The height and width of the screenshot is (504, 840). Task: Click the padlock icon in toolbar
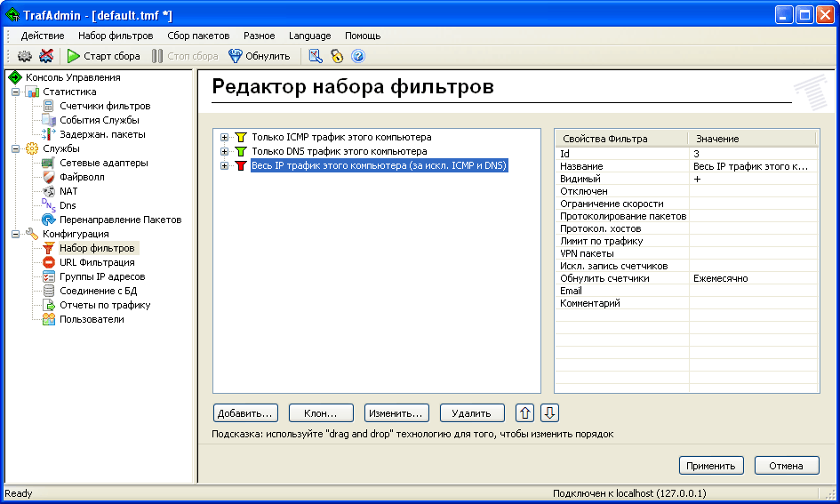click(x=337, y=56)
